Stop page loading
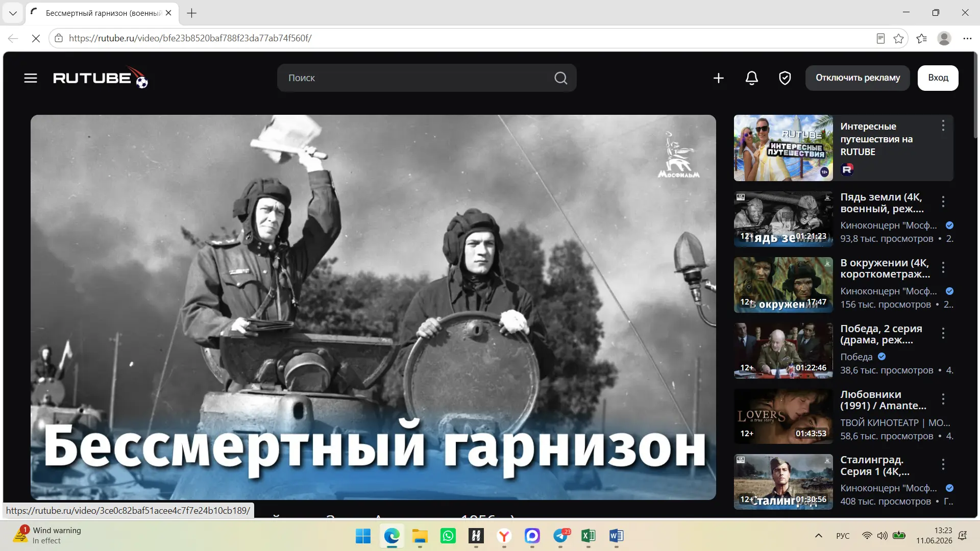980x551 pixels. click(36, 38)
